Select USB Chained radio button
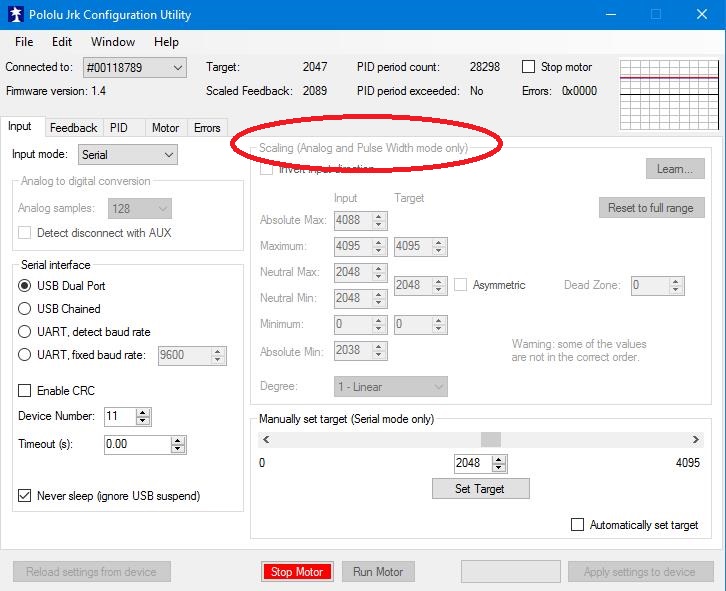Viewport: 726px width, 591px height. point(25,309)
